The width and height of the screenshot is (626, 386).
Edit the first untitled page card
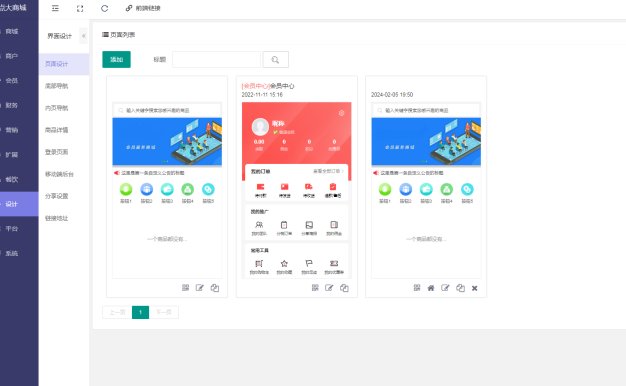tap(200, 287)
